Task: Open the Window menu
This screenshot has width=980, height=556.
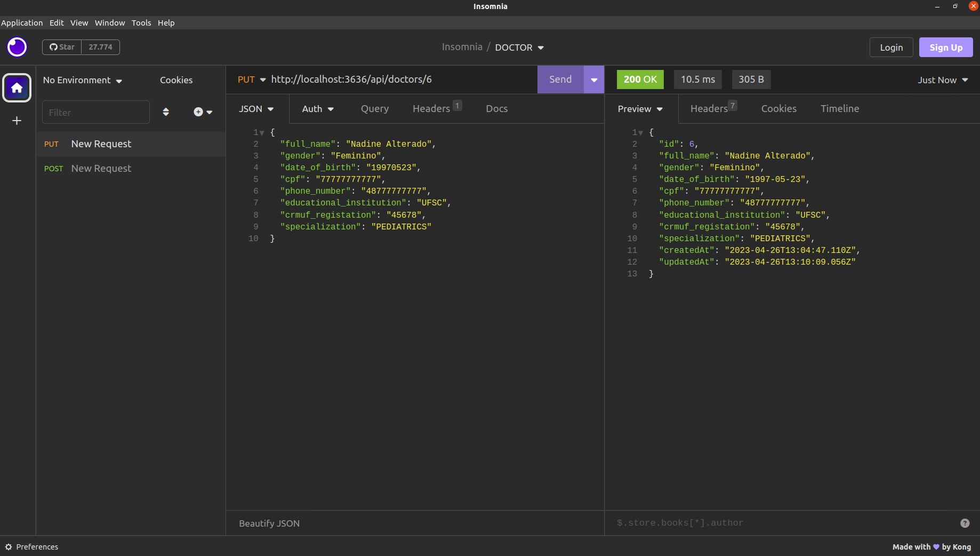Action: point(110,23)
